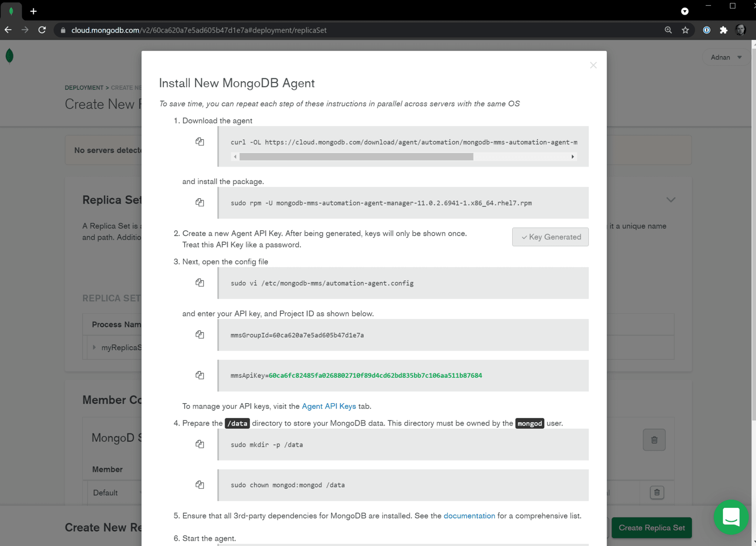756x546 pixels.
Task: Click the Create Replica Set button
Action: 651,528
